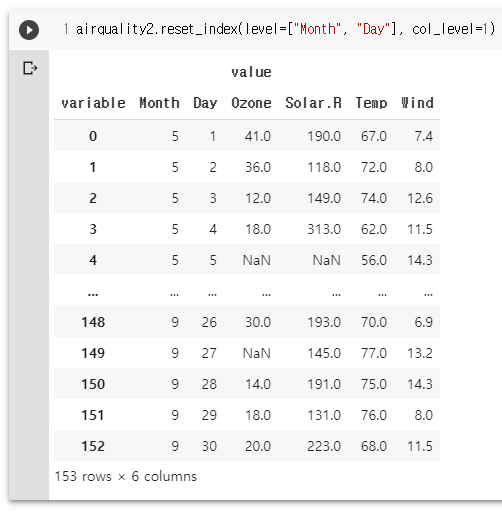Click the "Month" string in code
This screenshot has height=519, width=502.
pos(317,29)
